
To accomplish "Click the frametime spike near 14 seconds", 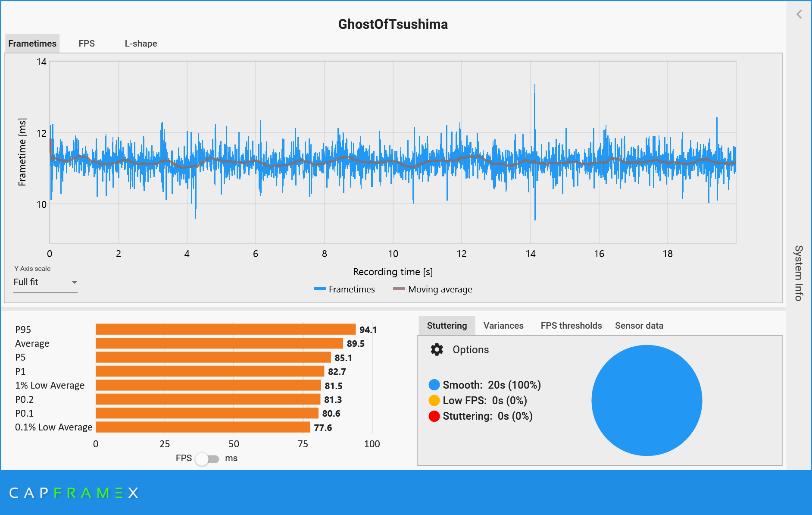I will point(535,152).
